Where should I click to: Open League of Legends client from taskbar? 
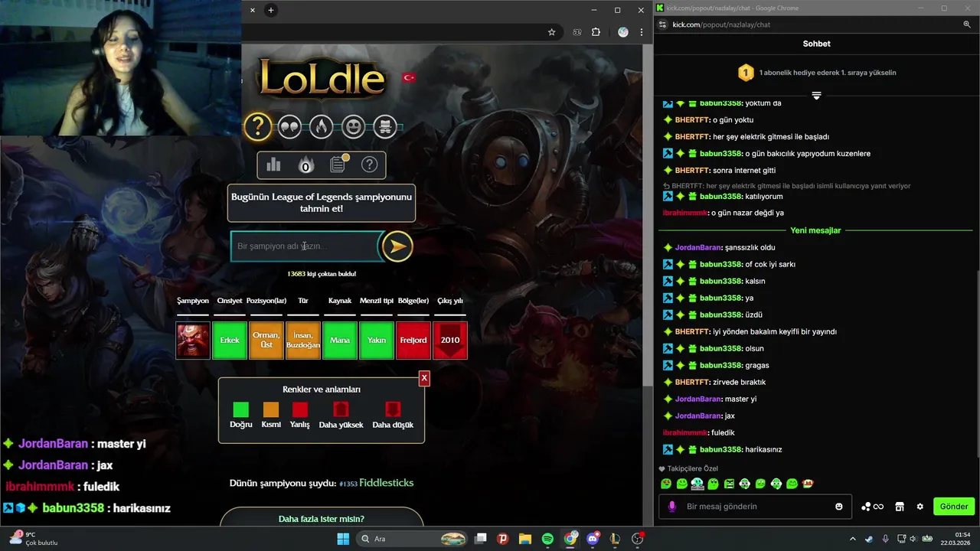(615, 539)
